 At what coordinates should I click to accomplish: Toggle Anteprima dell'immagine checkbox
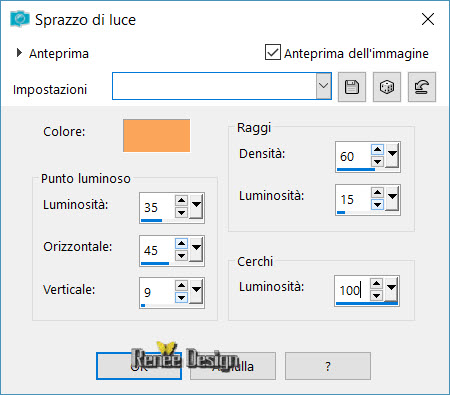(x=273, y=52)
